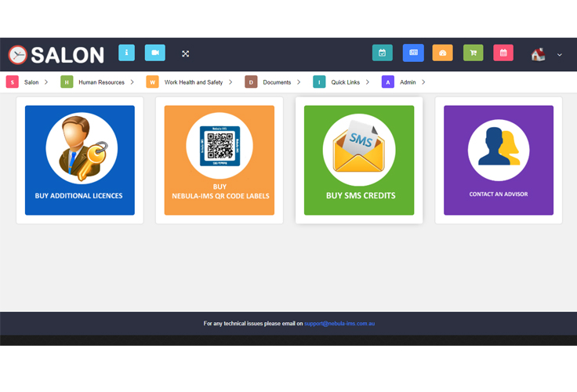Click the house home icon
Image resolution: width=577 pixels, height=392 pixels.
point(538,54)
